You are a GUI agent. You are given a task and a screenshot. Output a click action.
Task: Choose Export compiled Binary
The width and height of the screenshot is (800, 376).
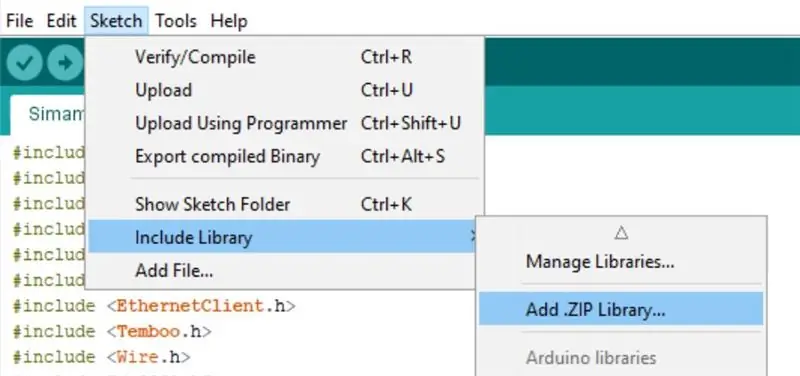tap(284, 156)
